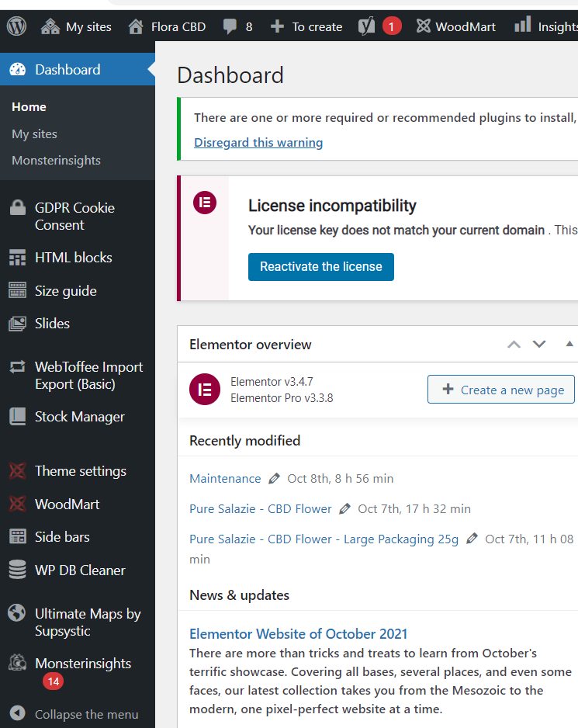Open the comments bubble icon
The image size is (578, 728).
tap(230, 26)
